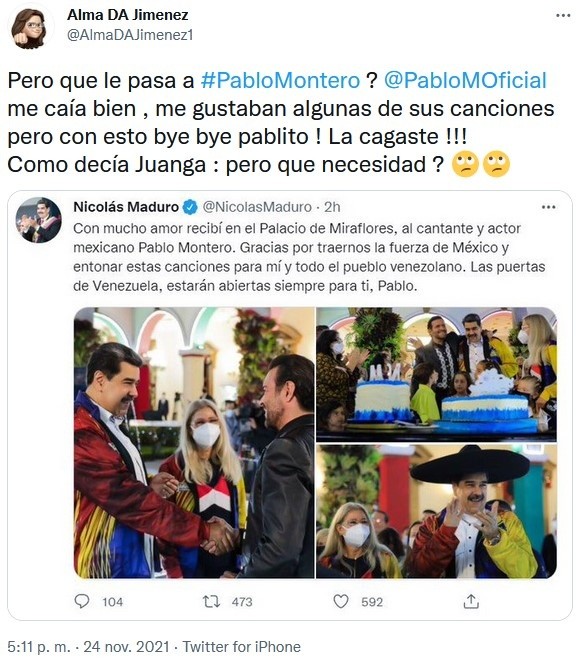This screenshot has width=584, height=666.
Task: Click the reply speech bubble icon
Action: pos(82,601)
